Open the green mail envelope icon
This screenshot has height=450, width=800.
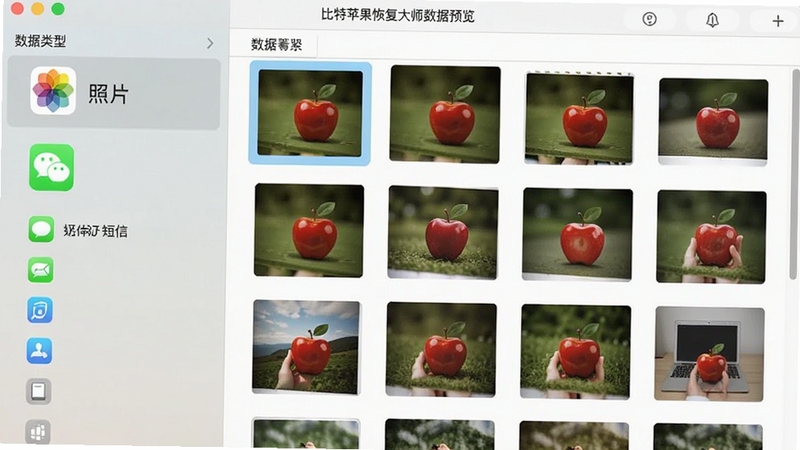[x=40, y=270]
